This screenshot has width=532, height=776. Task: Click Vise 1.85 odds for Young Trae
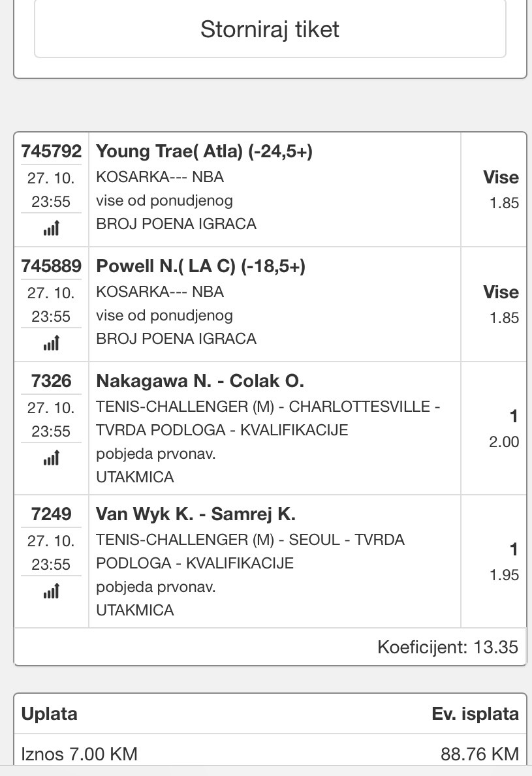pos(501,189)
